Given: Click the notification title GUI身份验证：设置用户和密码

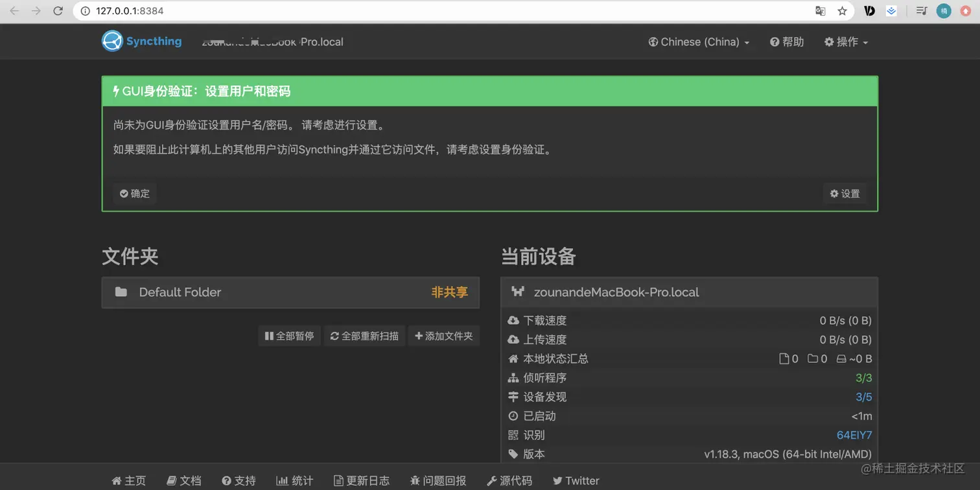Looking at the screenshot, I should coord(206,91).
